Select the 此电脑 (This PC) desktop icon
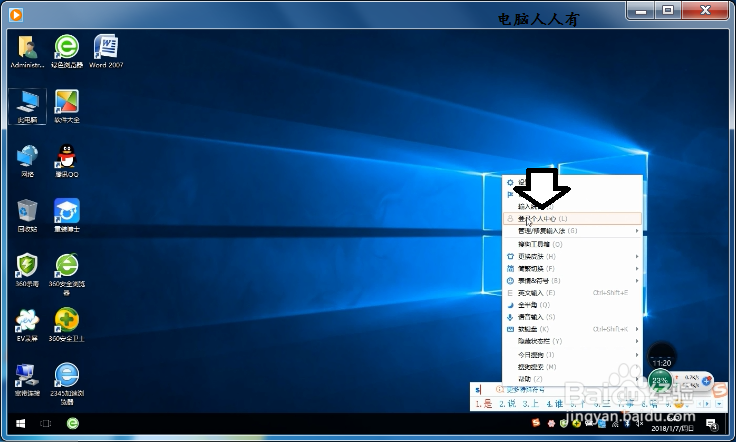The width and height of the screenshot is (736, 442). (x=27, y=107)
